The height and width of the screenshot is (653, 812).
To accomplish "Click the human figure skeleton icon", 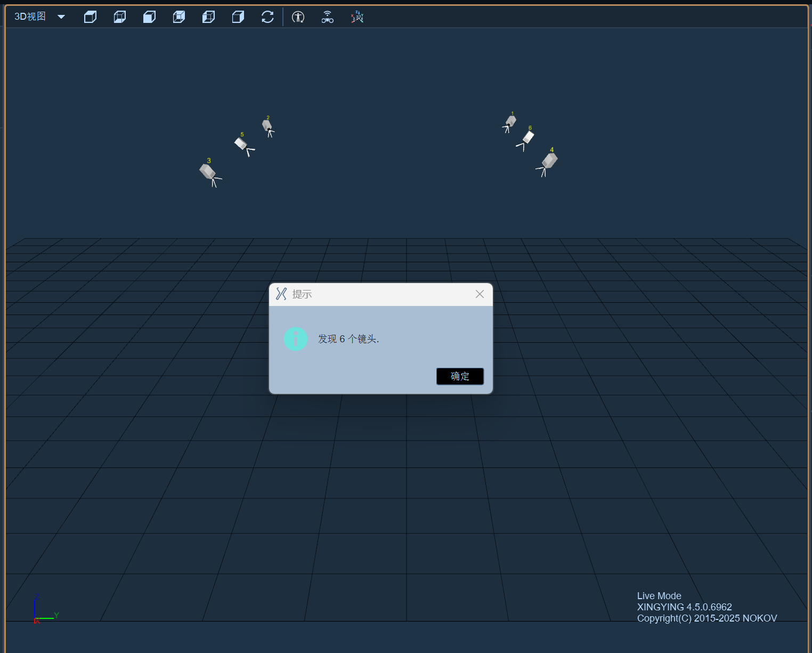I will 298,17.
